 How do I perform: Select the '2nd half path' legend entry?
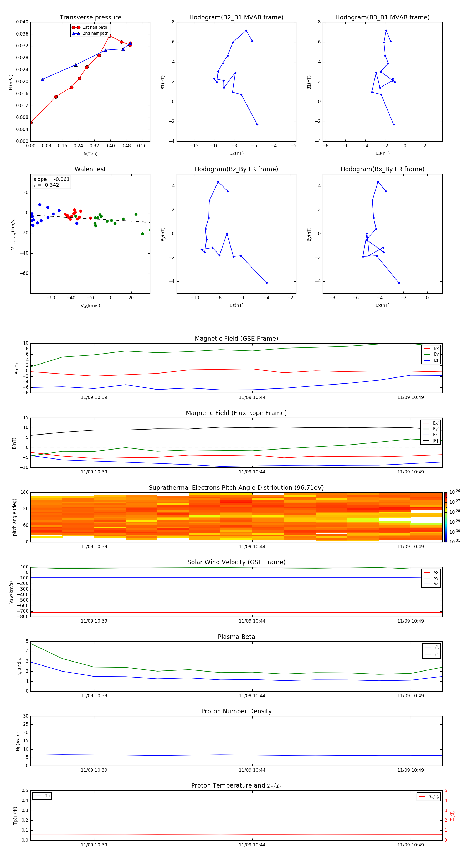[90, 33]
